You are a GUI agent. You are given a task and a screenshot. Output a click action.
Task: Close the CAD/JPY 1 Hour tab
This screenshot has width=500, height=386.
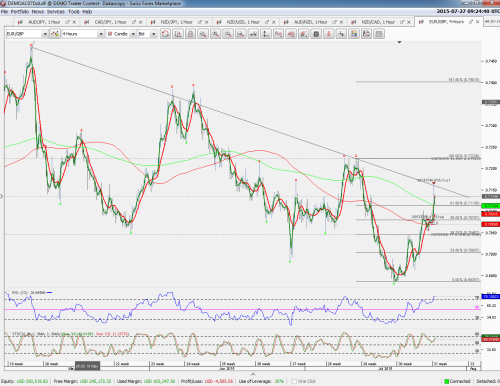click(x=140, y=22)
